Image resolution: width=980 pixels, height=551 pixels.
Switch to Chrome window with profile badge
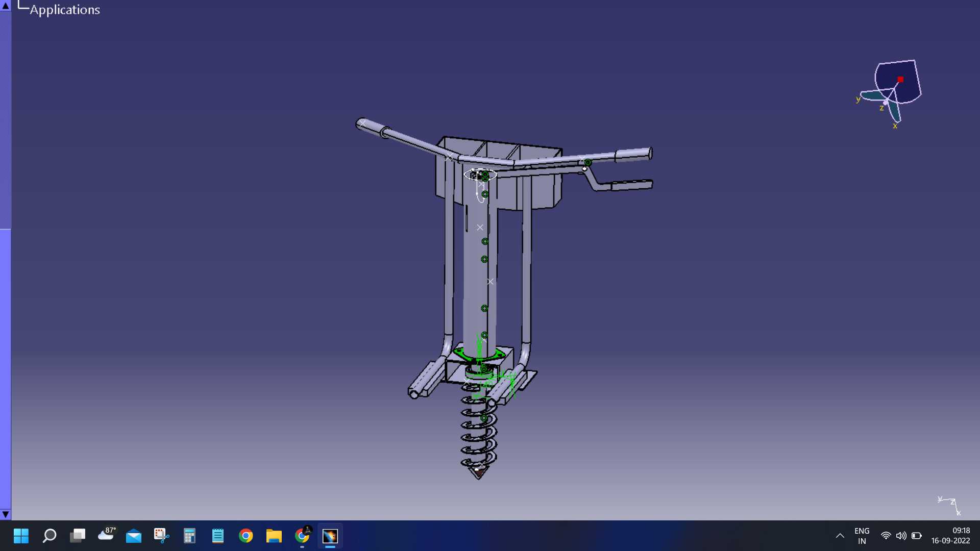click(303, 536)
